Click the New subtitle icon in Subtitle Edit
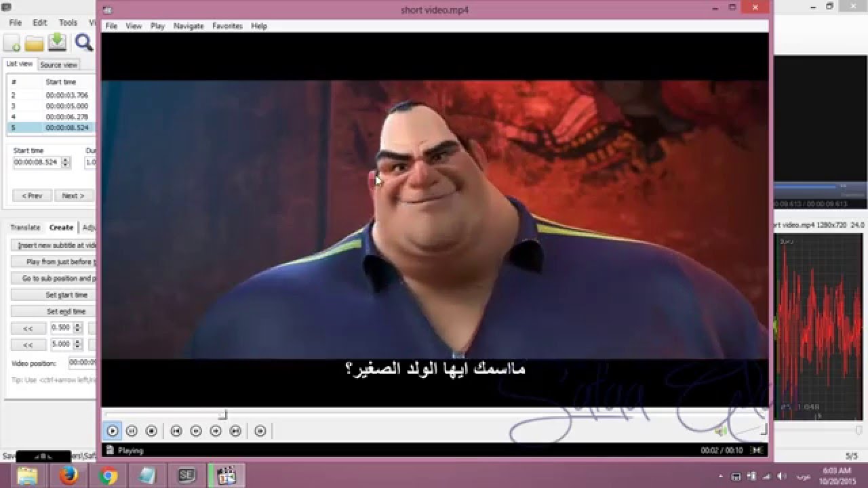Image resolution: width=868 pixels, height=488 pixels. [12, 43]
